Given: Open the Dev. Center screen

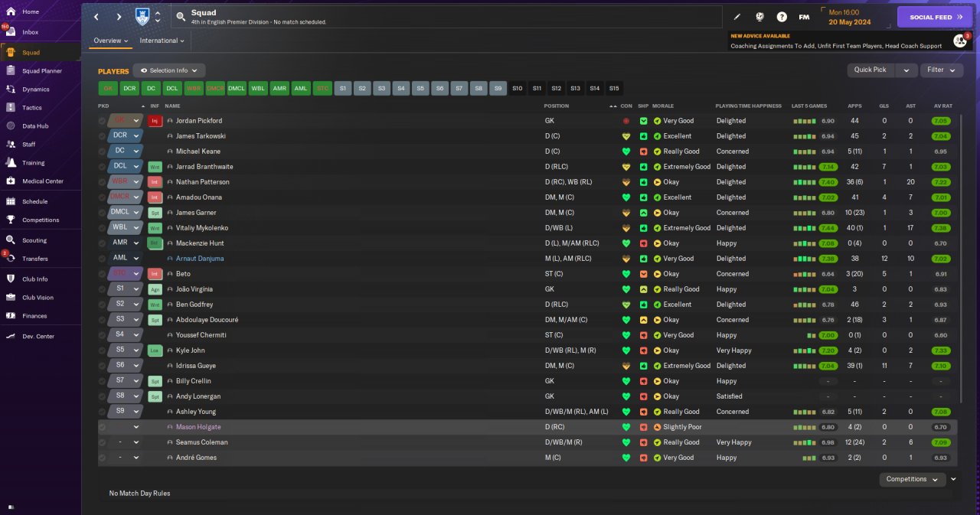Looking at the screenshot, I should pos(38,336).
